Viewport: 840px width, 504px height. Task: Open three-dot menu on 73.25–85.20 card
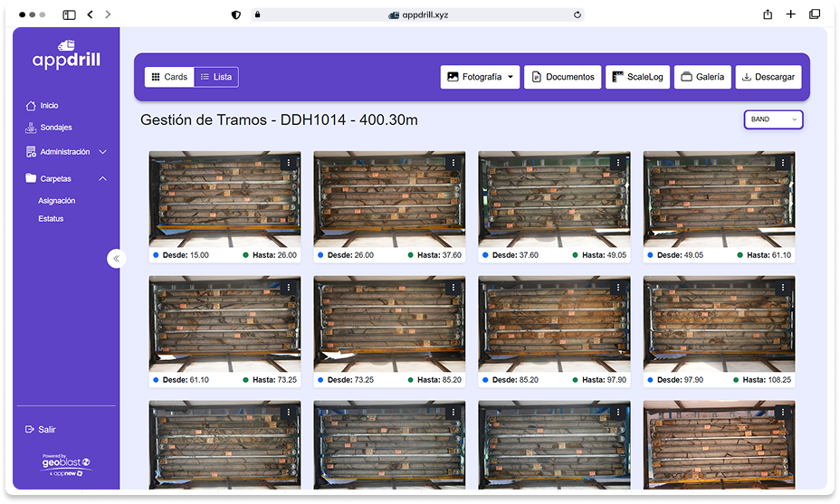453,288
